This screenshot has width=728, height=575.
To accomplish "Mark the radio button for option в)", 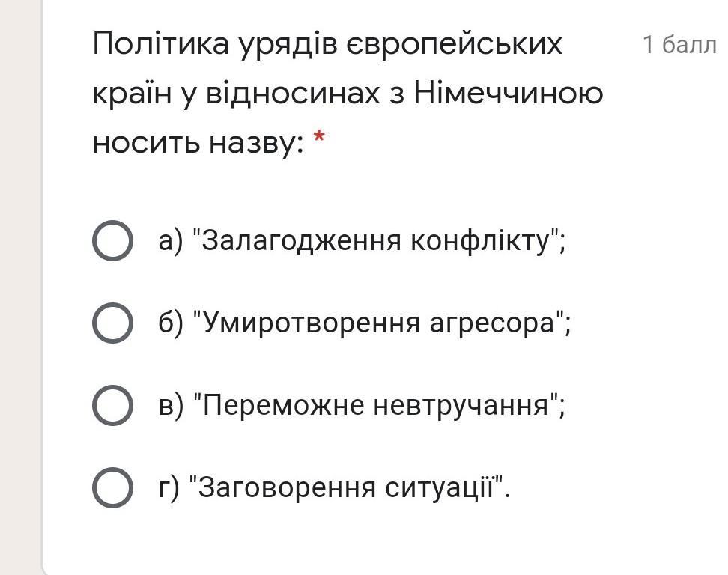I will pos(112,405).
